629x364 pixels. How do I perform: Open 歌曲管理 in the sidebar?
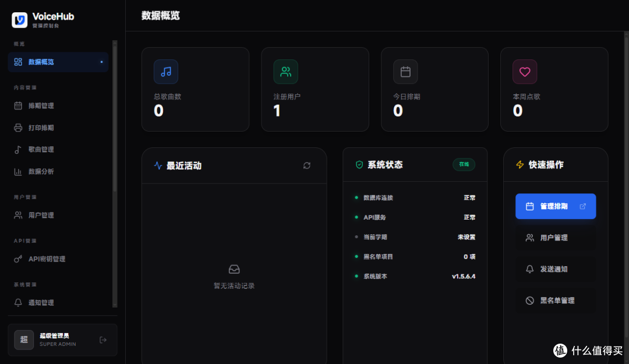point(58,149)
